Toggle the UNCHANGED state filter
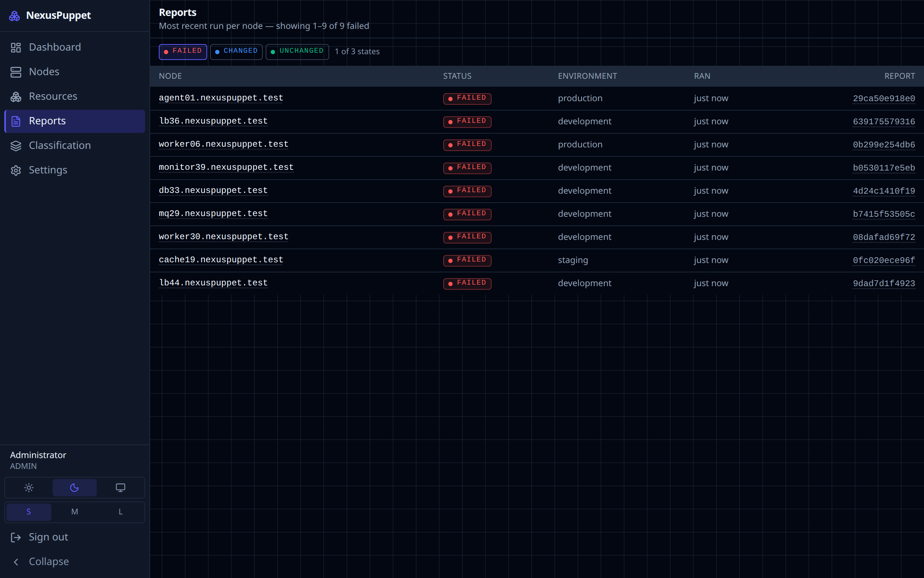This screenshot has width=924, height=578. pyautogui.click(x=297, y=52)
